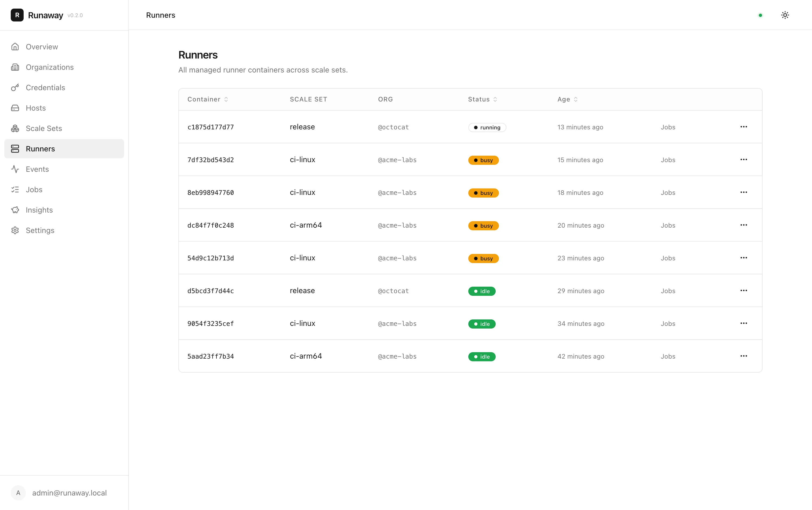Open the Overview home icon
The width and height of the screenshot is (812, 510).
(x=15, y=47)
